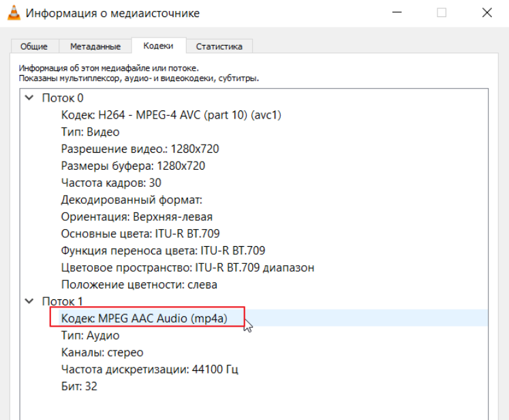Select the Бит: 32 row

pos(79,387)
